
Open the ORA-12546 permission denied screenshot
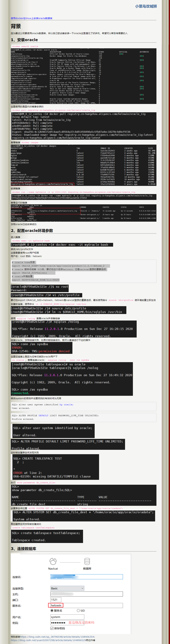[x=42, y=348]
